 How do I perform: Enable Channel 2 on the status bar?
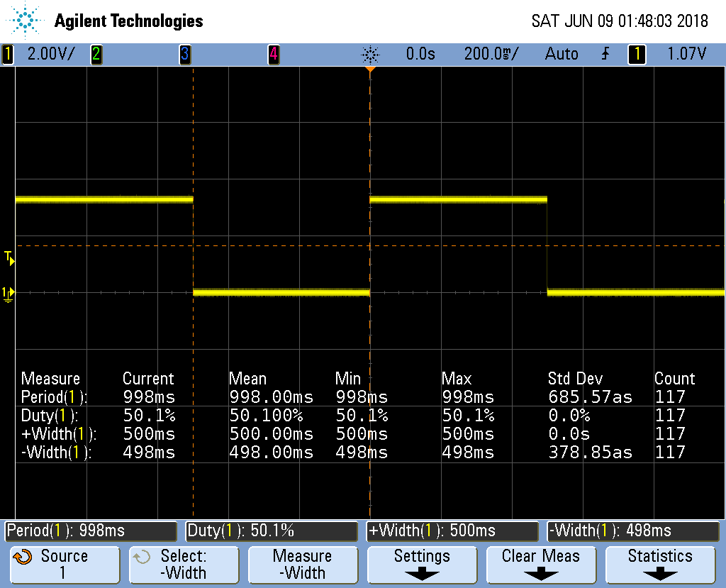96,53
